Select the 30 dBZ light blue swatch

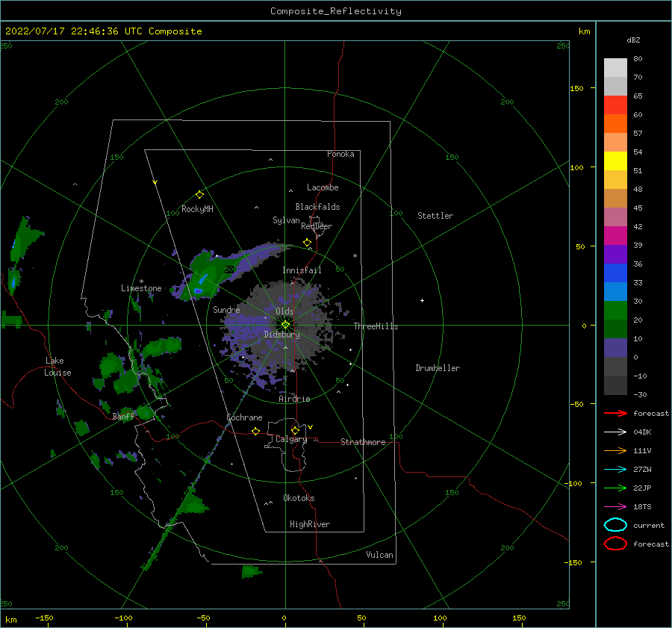(x=615, y=292)
